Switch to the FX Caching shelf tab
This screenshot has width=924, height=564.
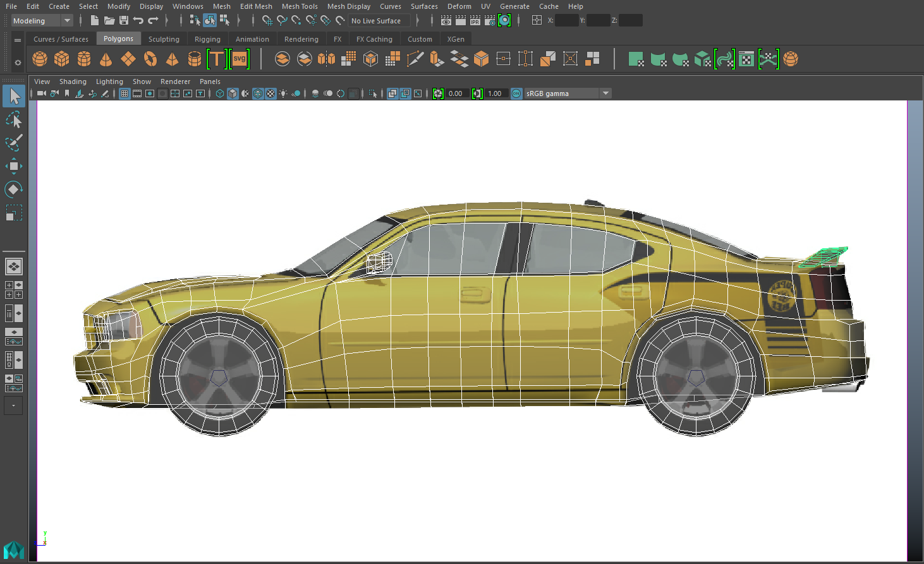click(x=374, y=39)
